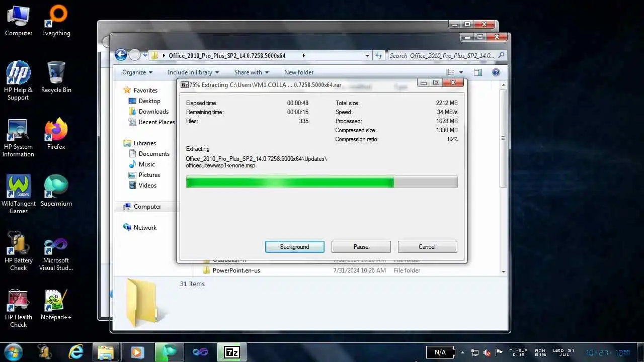Switch to Supermium in the taskbar

[169, 352]
